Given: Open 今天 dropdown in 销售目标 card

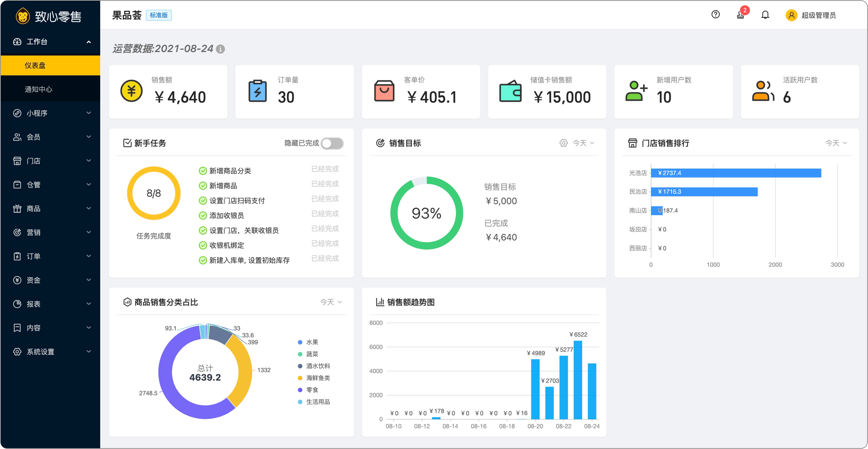Looking at the screenshot, I should click(583, 143).
